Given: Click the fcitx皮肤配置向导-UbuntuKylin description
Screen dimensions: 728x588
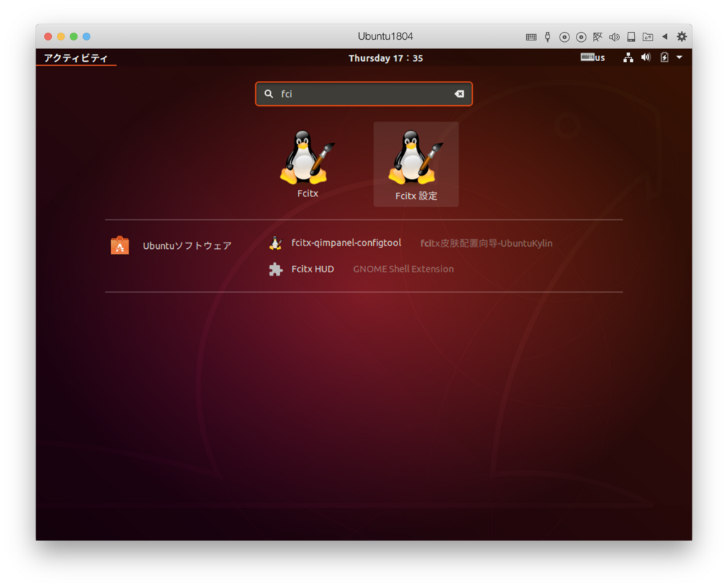Looking at the screenshot, I should [x=486, y=243].
